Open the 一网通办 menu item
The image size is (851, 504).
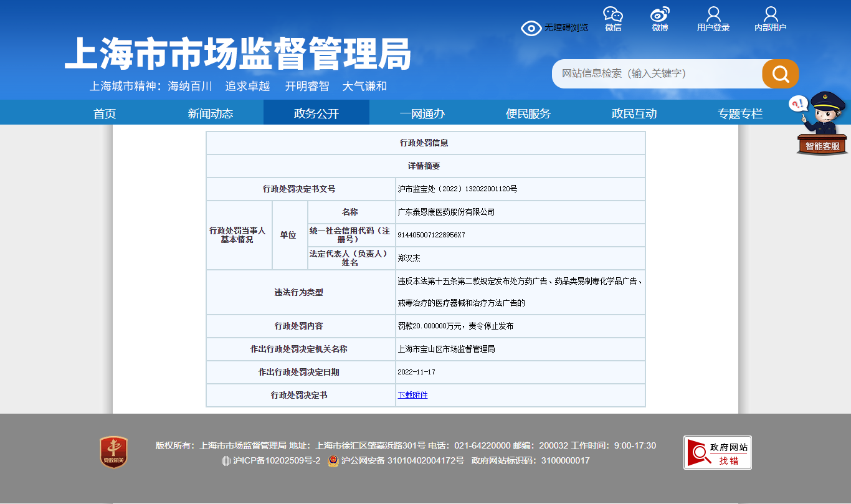tap(422, 113)
